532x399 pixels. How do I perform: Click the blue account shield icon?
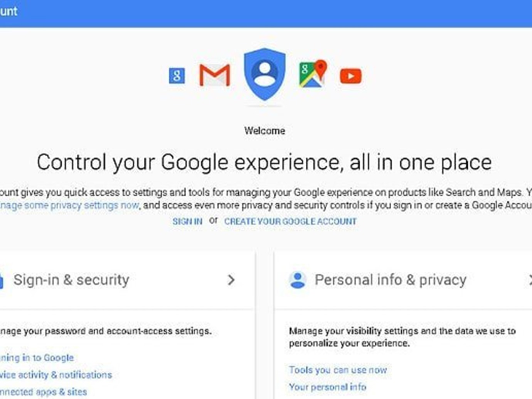click(x=264, y=74)
